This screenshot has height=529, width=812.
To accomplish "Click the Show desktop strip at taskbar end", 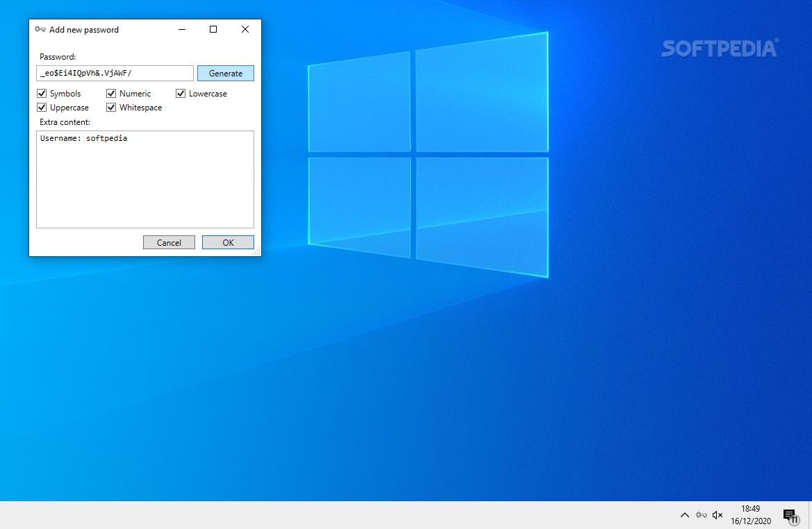I will point(810,515).
